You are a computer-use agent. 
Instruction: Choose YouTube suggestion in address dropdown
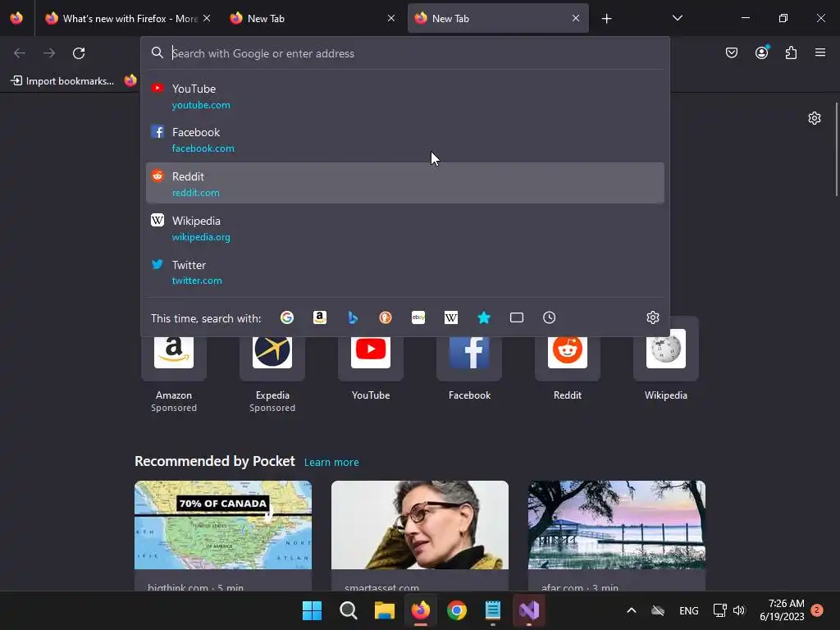pyautogui.click(x=405, y=97)
